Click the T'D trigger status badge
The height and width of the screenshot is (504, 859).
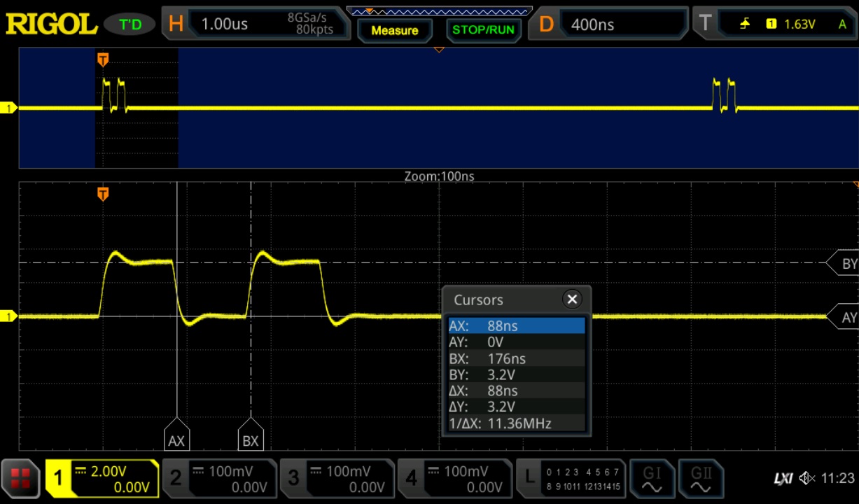130,24
